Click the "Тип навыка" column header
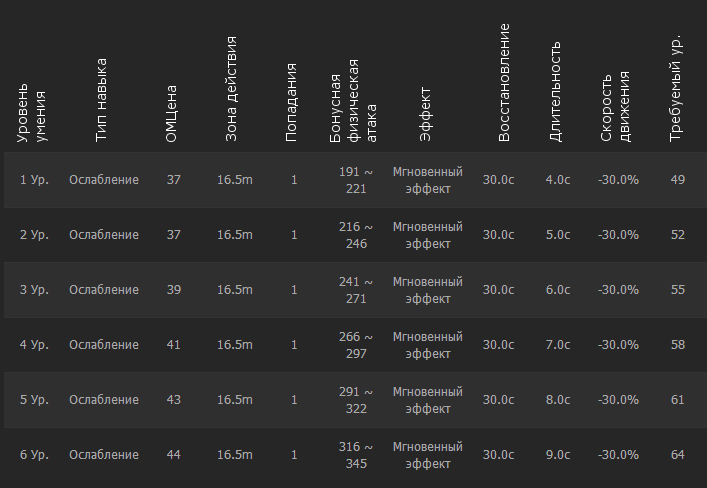The image size is (707, 488). 101,100
